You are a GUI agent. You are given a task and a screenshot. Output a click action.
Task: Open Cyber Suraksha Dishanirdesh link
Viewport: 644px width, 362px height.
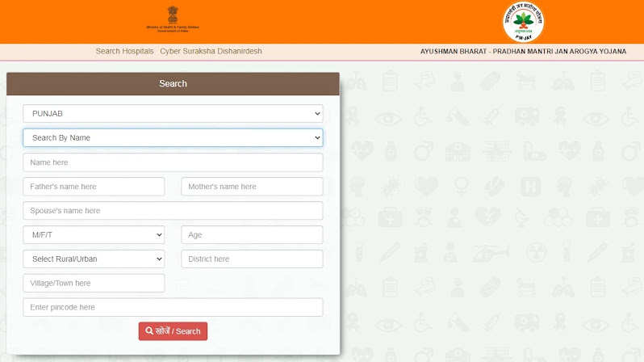pos(211,51)
